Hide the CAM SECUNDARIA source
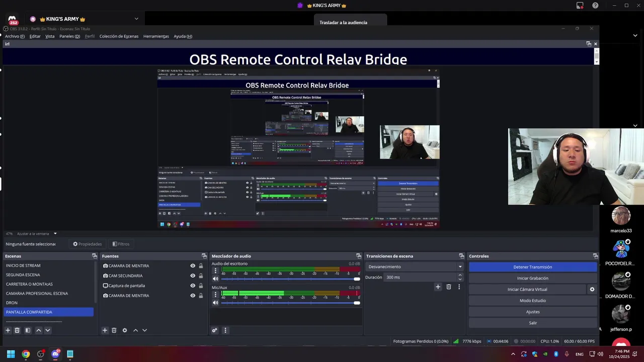The image size is (644, 362). (193, 276)
